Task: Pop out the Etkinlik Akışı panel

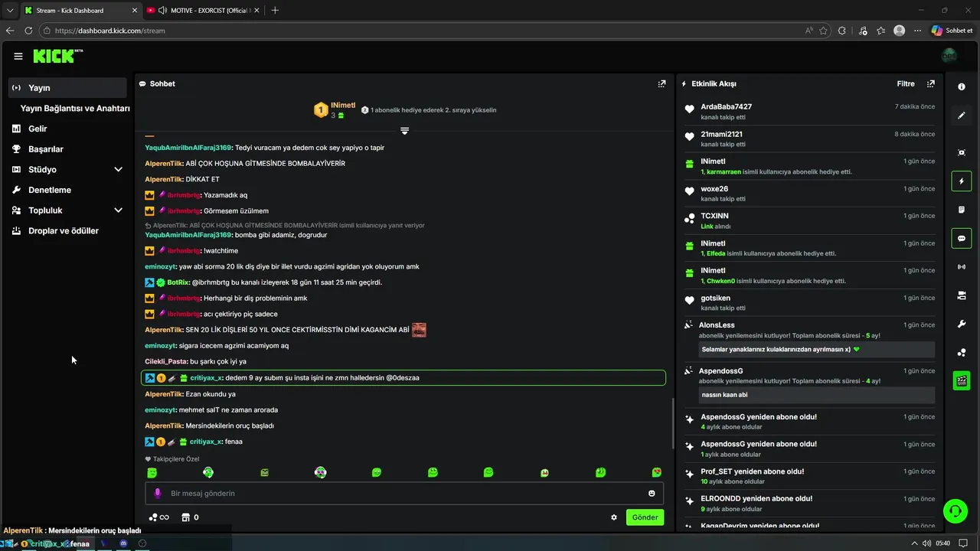Action: (931, 83)
